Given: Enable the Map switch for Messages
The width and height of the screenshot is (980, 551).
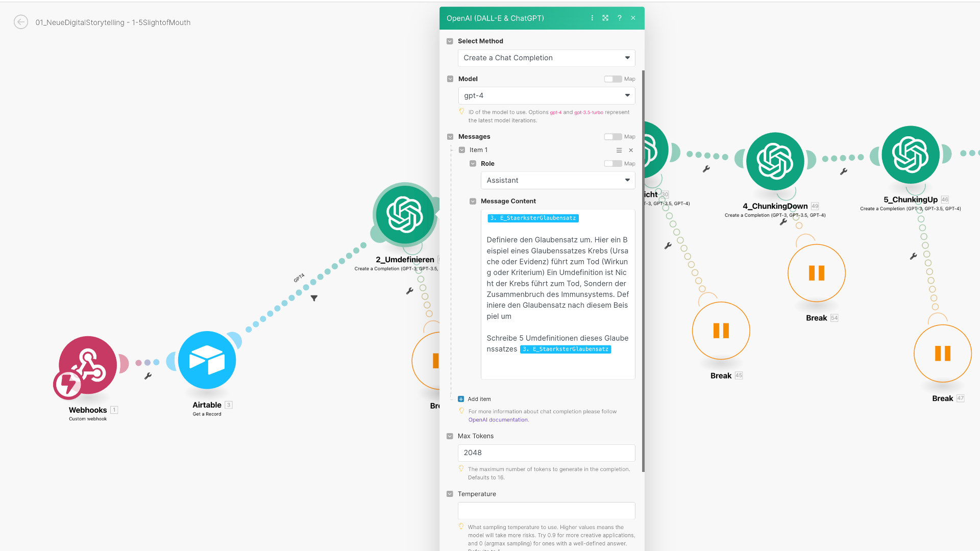Looking at the screenshot, I should 612,137.
